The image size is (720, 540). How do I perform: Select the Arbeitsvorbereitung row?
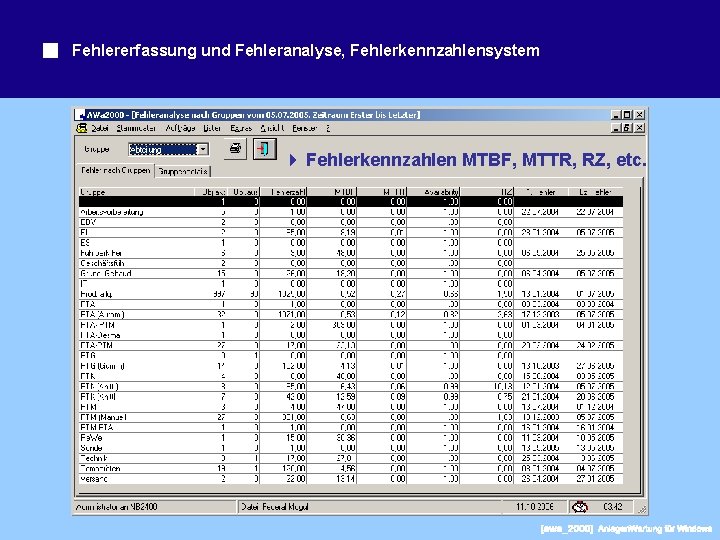351,212
